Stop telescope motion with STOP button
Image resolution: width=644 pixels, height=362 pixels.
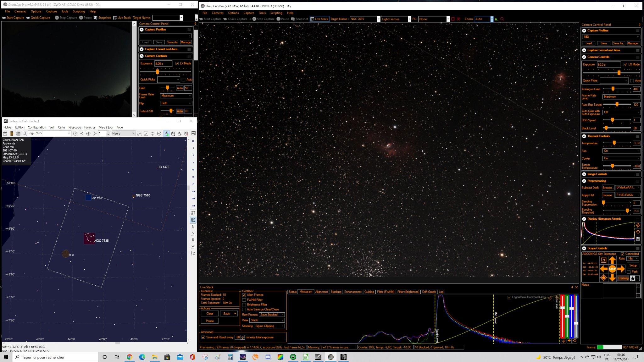click(x=612, y=269)
